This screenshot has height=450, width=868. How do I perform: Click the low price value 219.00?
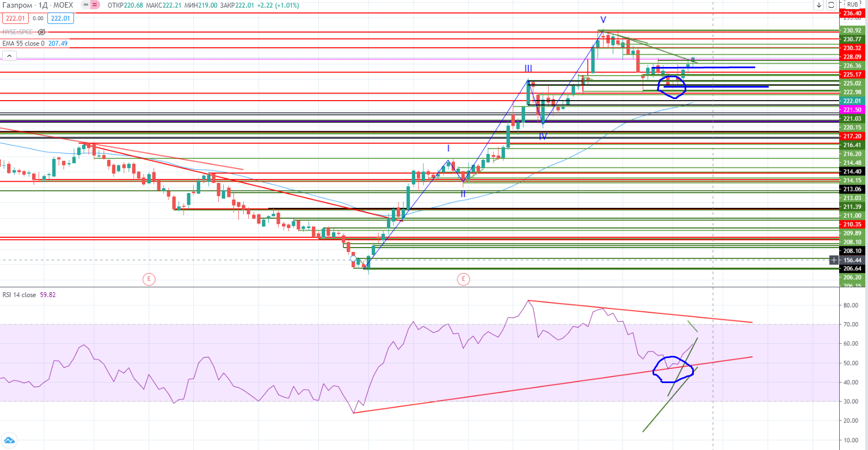tap(207, 5)
